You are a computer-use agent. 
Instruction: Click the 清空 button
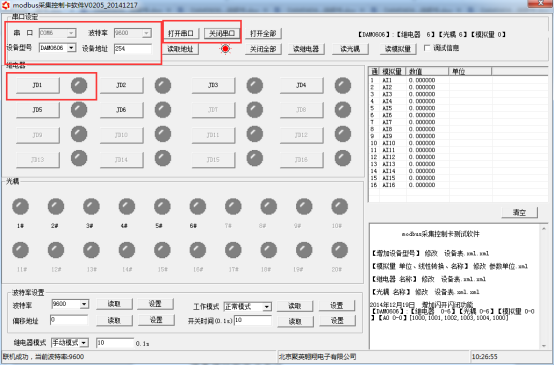pyautogui.click(x=519, y=212)
